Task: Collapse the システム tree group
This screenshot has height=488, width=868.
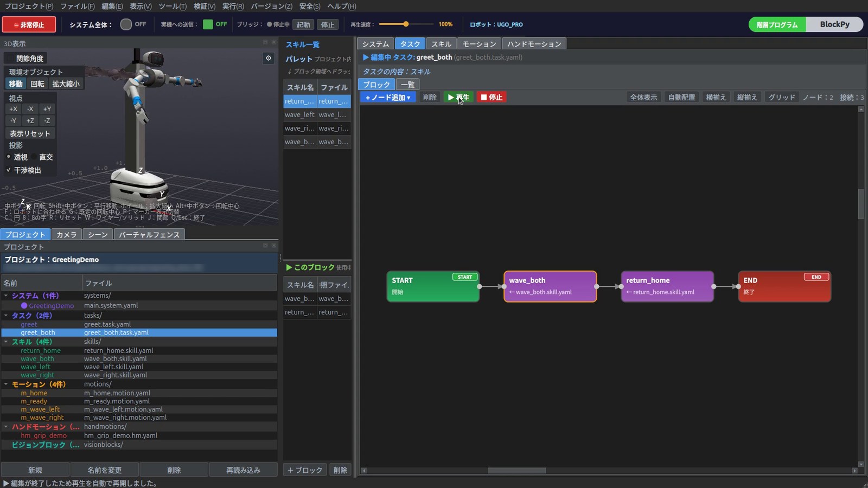Action: (6, 296)
